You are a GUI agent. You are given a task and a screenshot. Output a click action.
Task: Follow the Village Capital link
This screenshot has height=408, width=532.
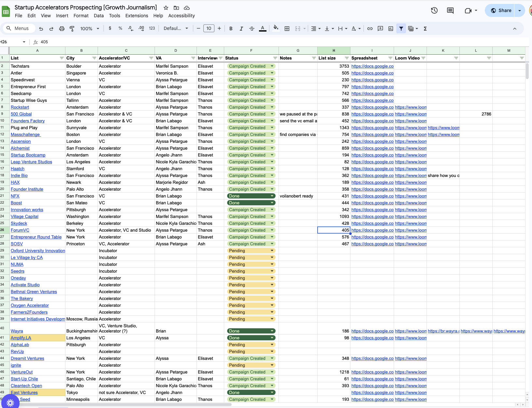24,216
